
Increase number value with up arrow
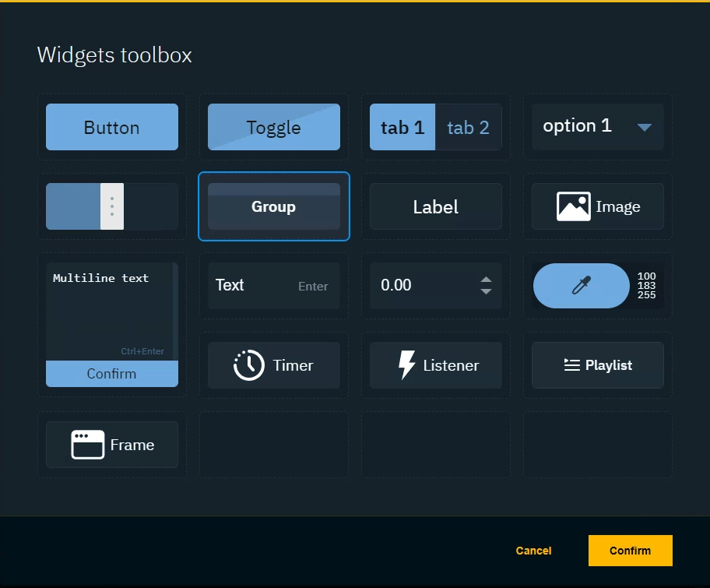click(486, 280)
